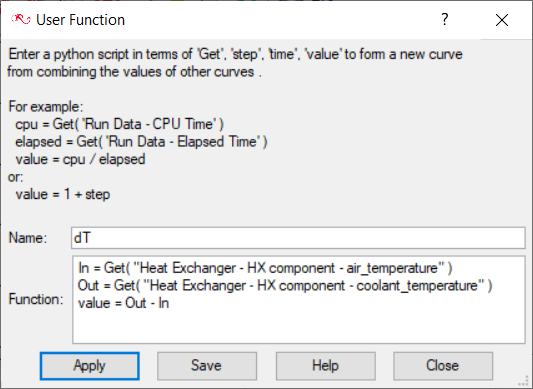Click empty space below the function script

tap(298, 327)
